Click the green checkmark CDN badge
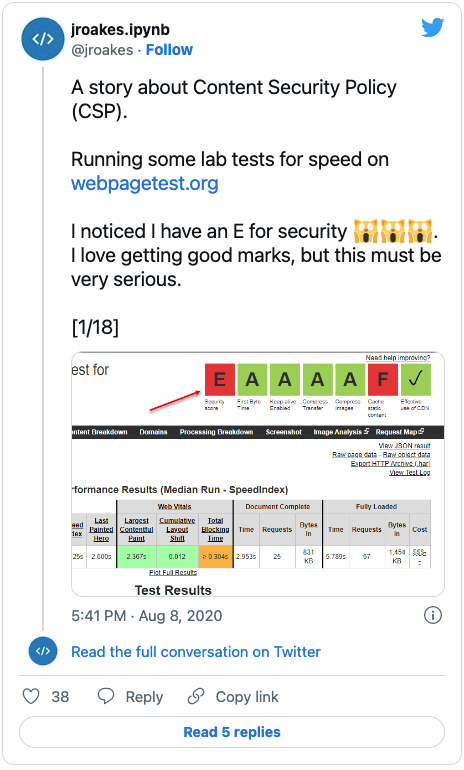The image size is (464, 770). pos(415,379)
